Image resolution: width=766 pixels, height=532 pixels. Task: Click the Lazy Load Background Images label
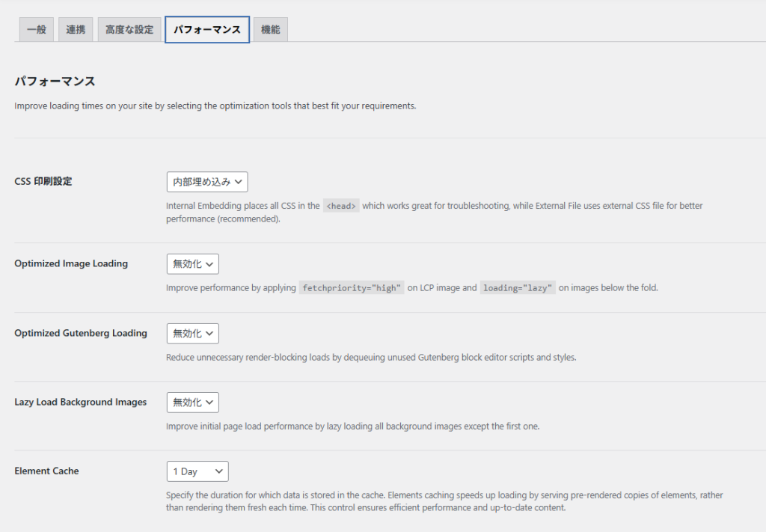click(x=81, y=402)
